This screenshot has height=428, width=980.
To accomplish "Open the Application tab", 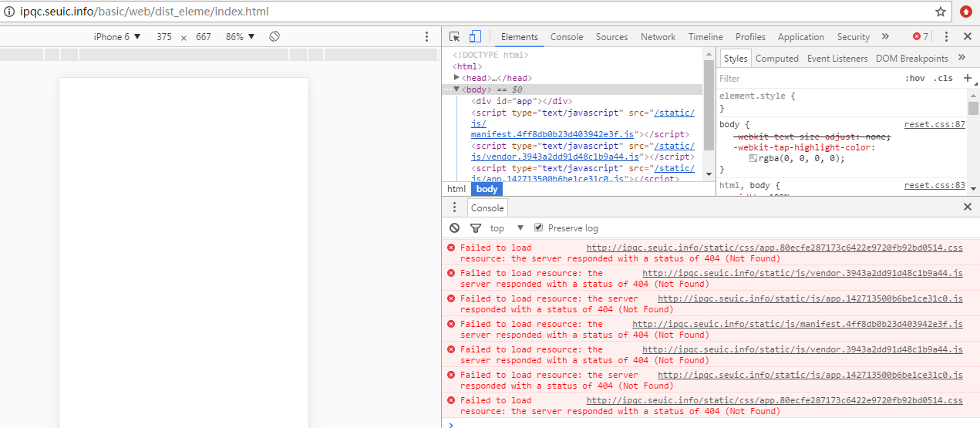I will [x=801, y=37].
